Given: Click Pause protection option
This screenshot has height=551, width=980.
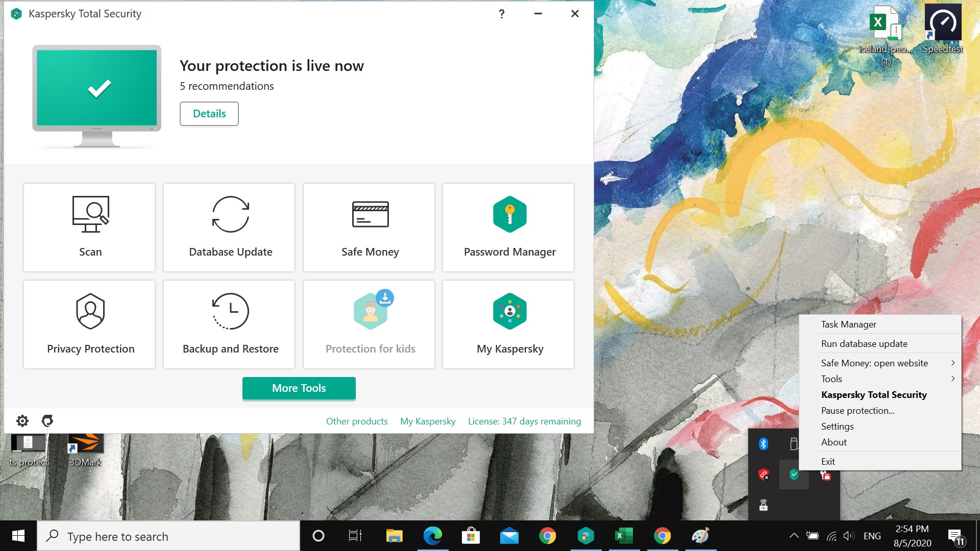Looking at the screenshot, I should (858, 410).
